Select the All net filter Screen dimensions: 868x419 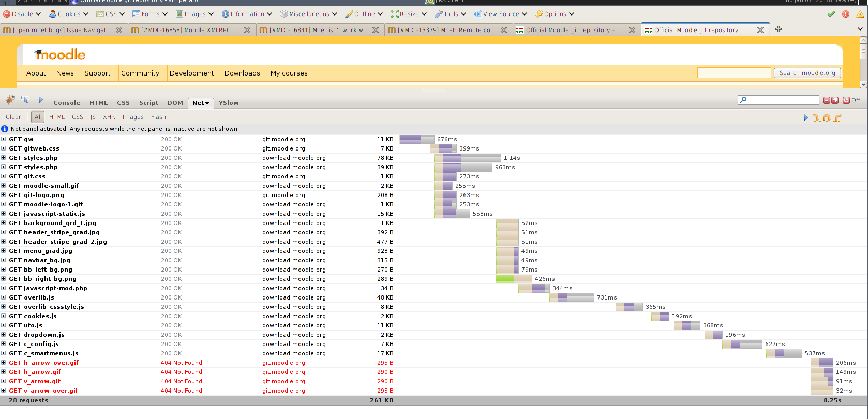(38, 117)
